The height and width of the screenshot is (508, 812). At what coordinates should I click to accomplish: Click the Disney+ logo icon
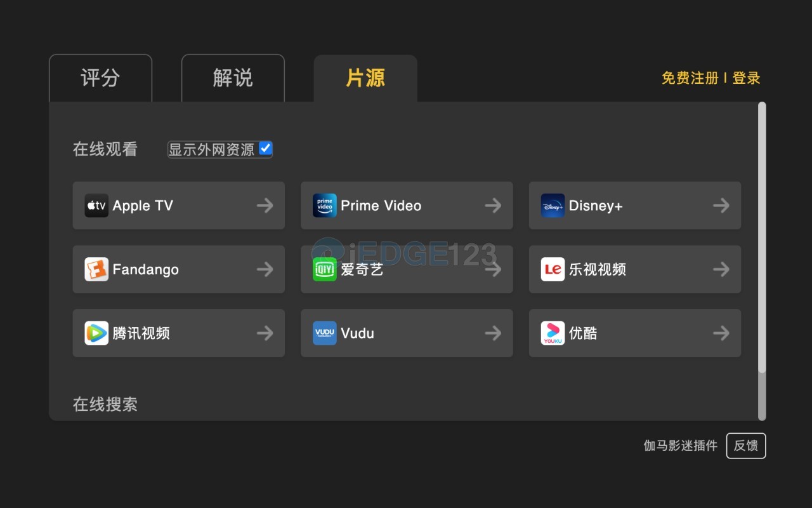pos(553,206)
